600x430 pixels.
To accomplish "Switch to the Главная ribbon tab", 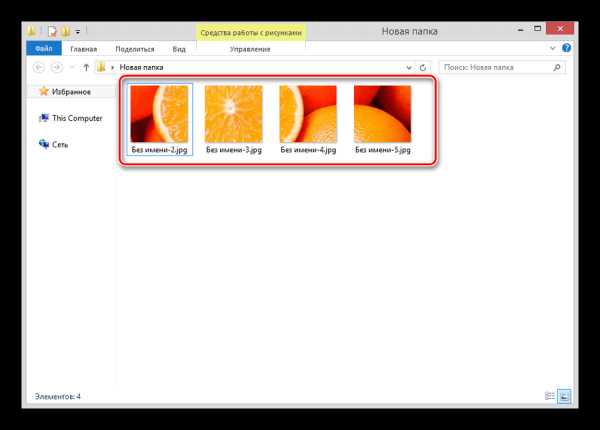I will click(83, 49).
